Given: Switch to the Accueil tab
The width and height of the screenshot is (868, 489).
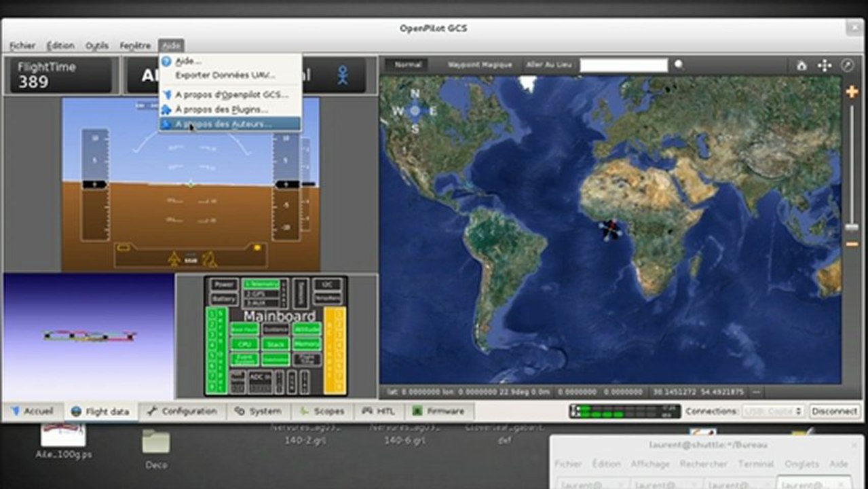Looking at the screenshot, I should tap(32, 411).
